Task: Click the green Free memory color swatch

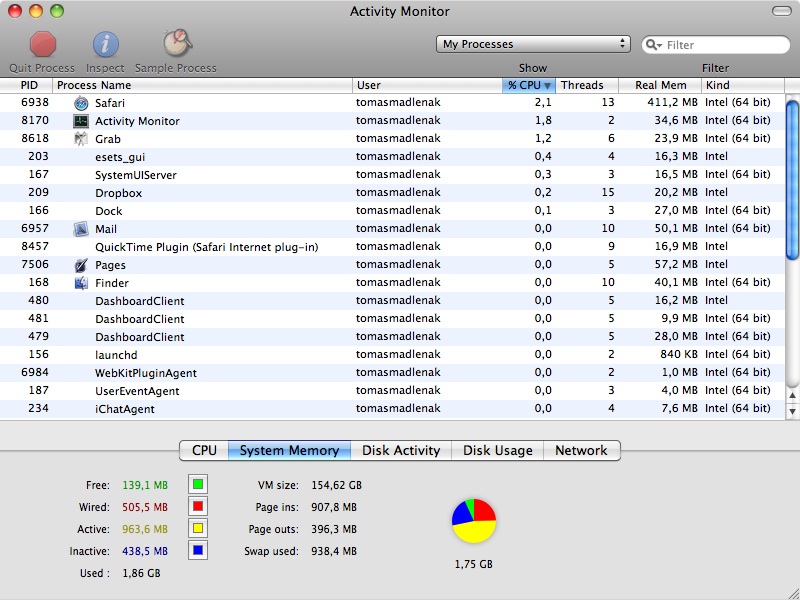Action: (x=198, y=485)
